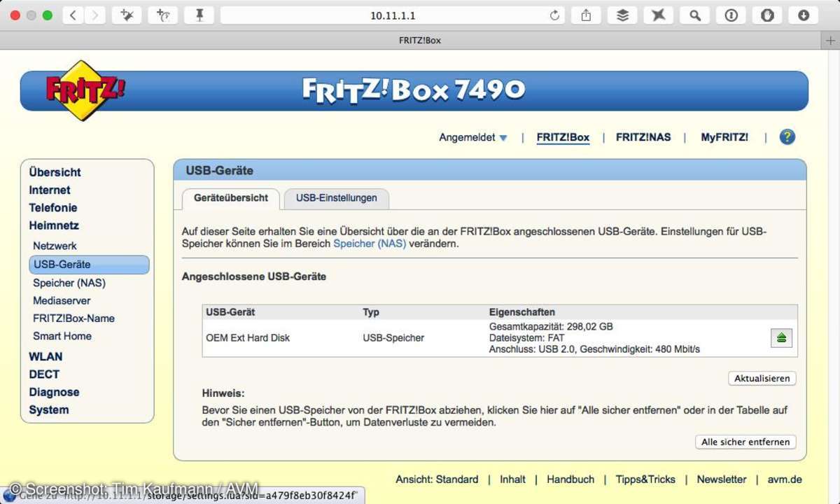840x504 pixels.
Task: Open the Übersicht menu item
Action: (x=55, y=172)
